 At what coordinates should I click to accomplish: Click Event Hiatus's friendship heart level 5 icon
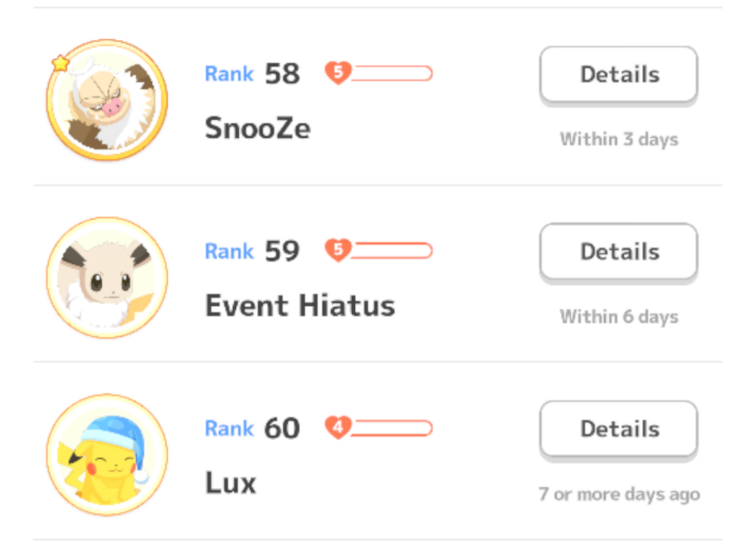coord(338,250)
